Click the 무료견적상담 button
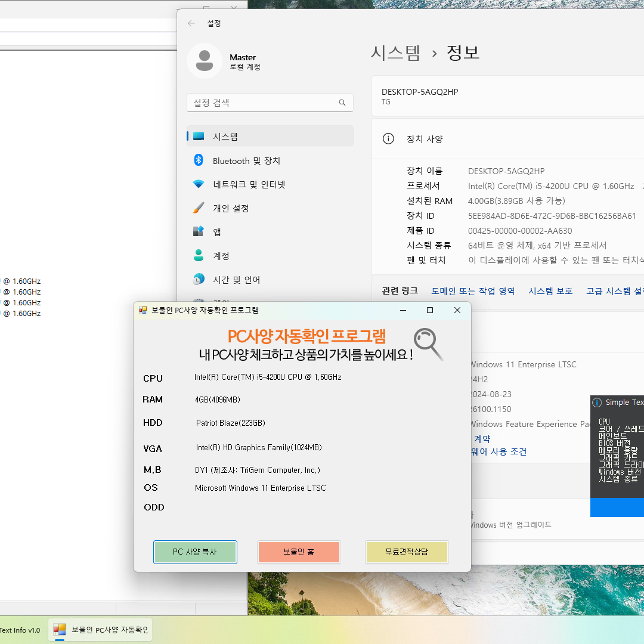This screenshot has width=644, height=644. click(407, 552)
